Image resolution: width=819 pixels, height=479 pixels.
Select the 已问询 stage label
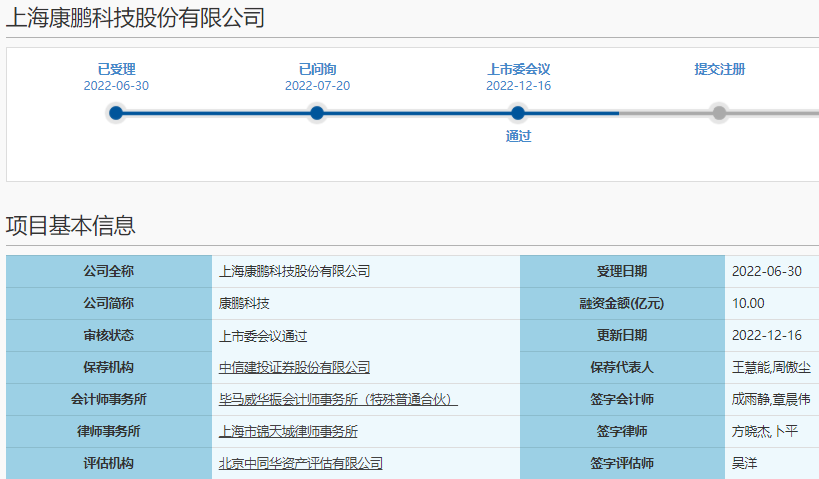(x=317, y=70)
